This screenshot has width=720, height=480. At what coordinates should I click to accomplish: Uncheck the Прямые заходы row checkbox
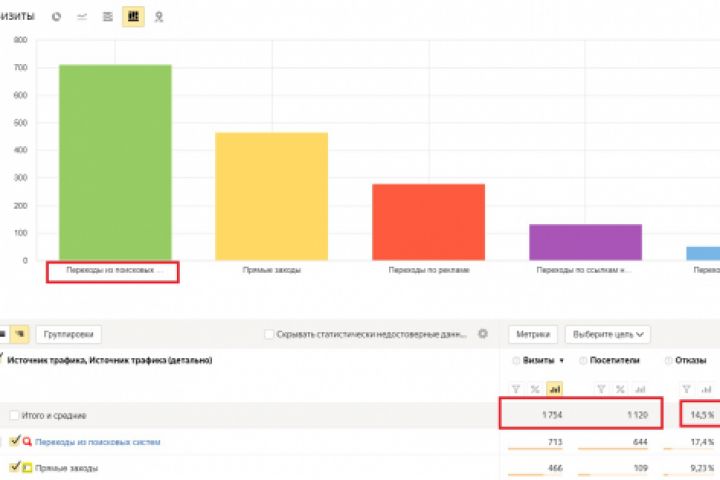[x=15, y=467]
